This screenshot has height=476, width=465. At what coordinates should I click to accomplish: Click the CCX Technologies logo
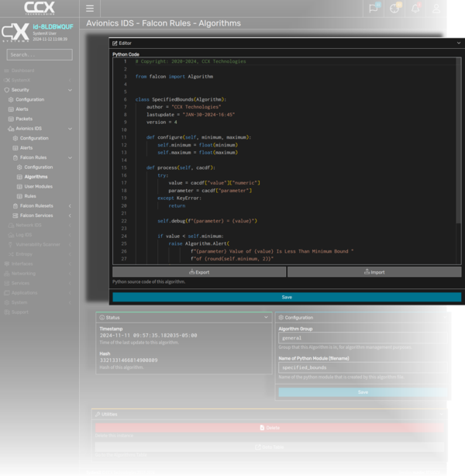click(x=39, y=9)
